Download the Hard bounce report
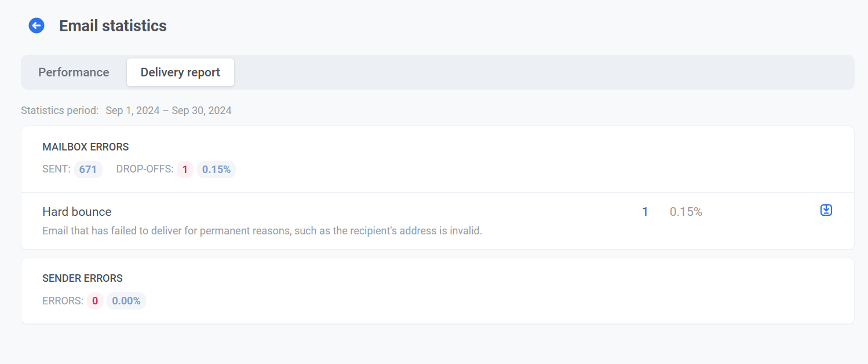The height and width of the screenshot is (364, 868). 826,211
